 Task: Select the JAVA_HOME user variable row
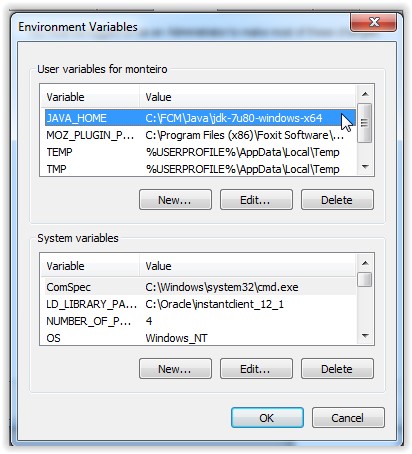click(200, 118)
